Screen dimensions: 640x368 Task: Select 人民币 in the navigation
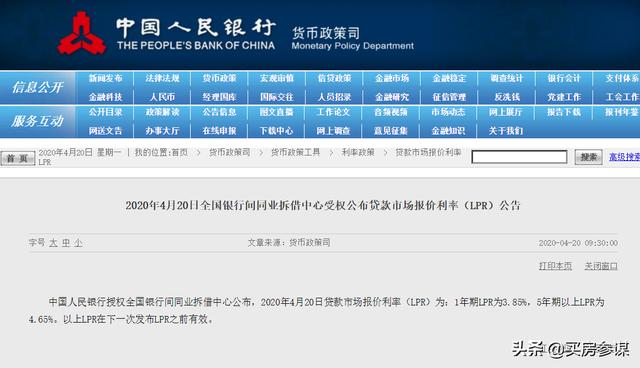162,97
